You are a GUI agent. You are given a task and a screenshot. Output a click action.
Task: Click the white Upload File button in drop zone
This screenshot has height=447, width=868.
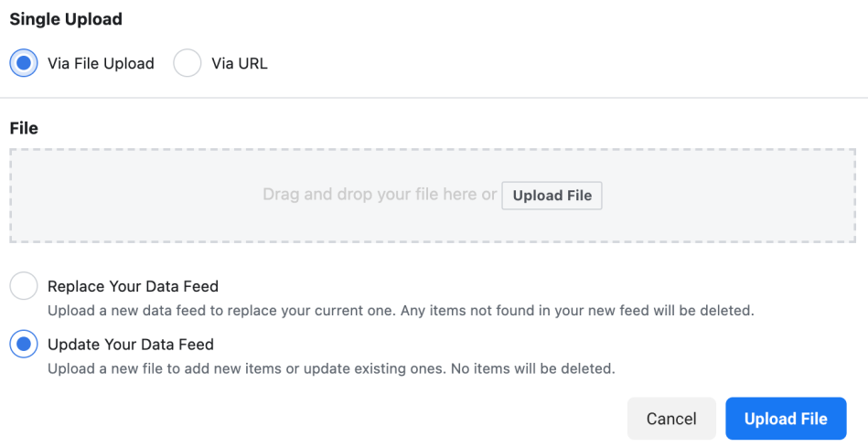pos(552,196)
